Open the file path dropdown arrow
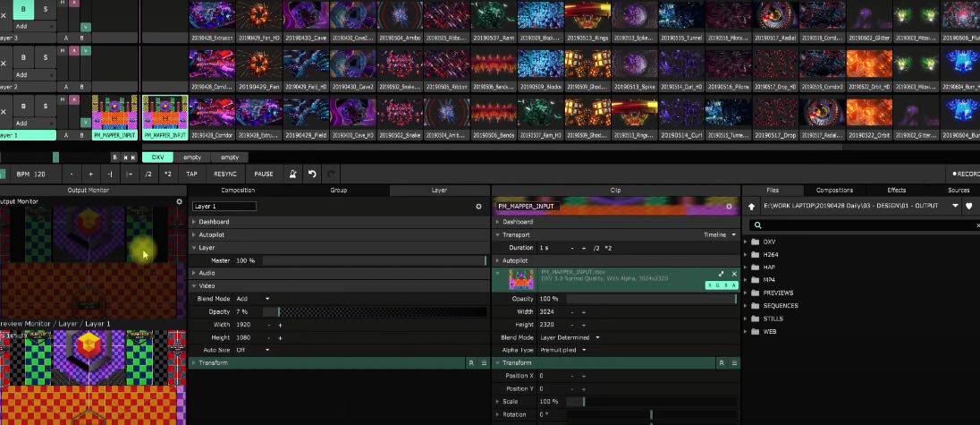 (955, 207)
